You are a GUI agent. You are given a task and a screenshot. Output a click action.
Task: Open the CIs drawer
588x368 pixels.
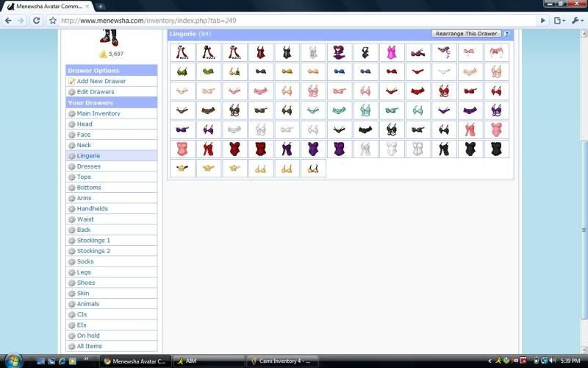82,314
